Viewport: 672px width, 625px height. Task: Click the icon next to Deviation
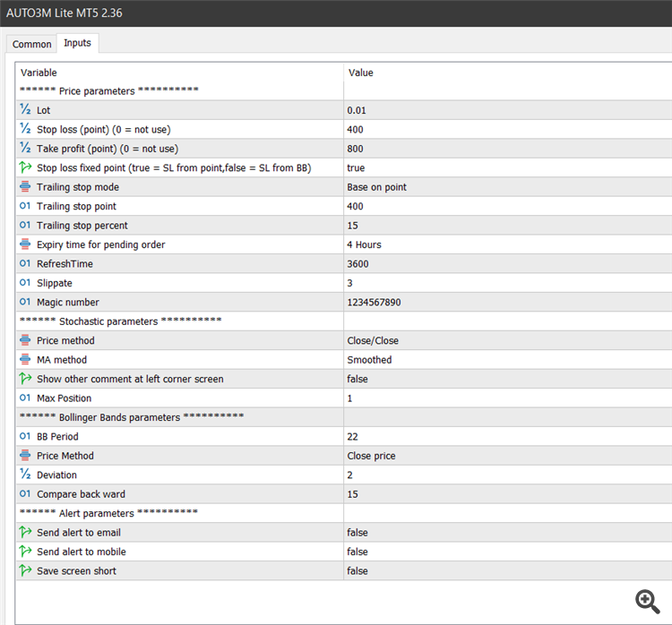pyautogui.click(x=25, y=475)
